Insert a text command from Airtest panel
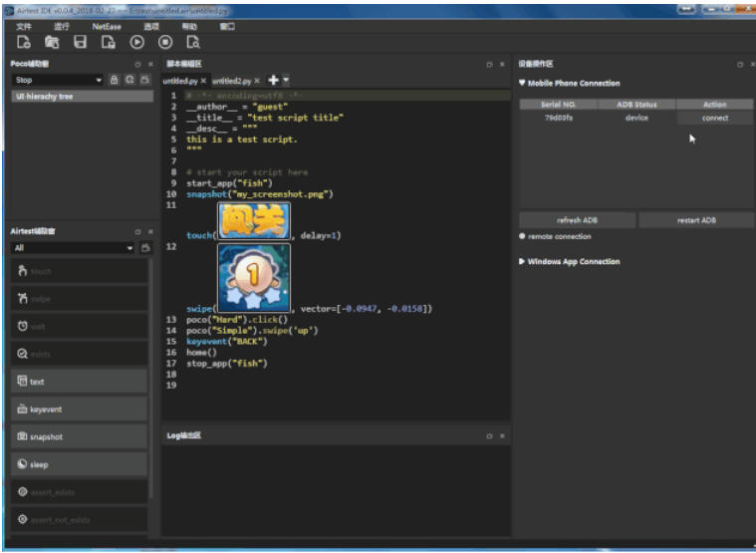Screen dimensions: 756x553 click(79, 382)
